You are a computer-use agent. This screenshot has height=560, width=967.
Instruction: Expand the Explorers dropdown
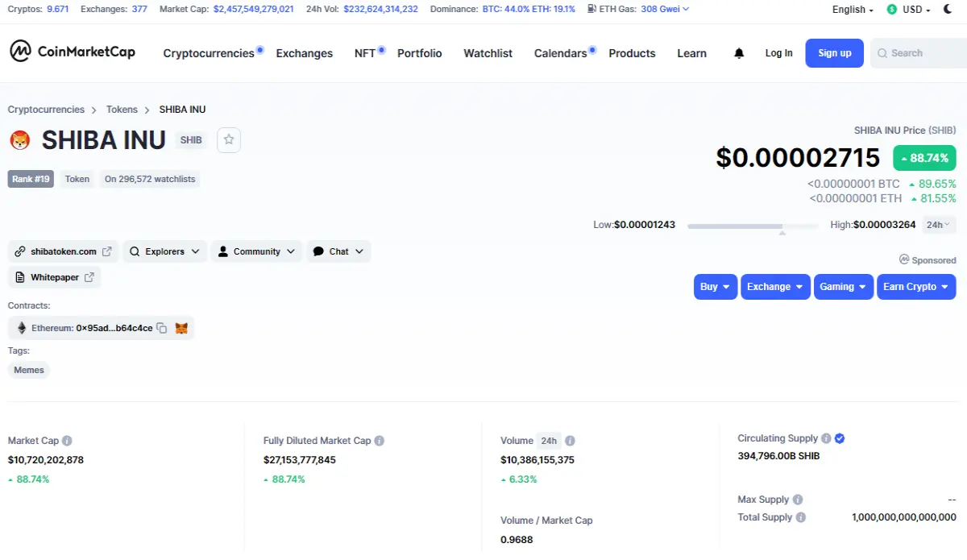tap(164, 251)
